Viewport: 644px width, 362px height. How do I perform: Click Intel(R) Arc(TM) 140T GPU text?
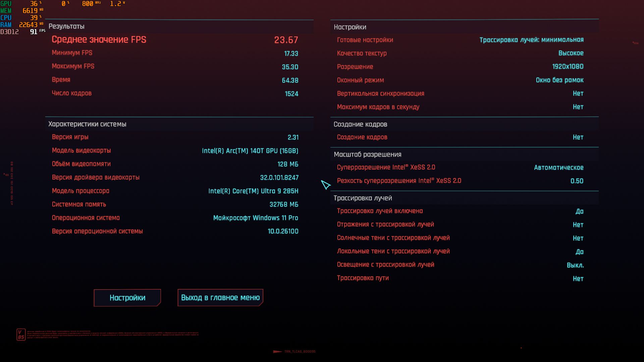tap(250, 151)
